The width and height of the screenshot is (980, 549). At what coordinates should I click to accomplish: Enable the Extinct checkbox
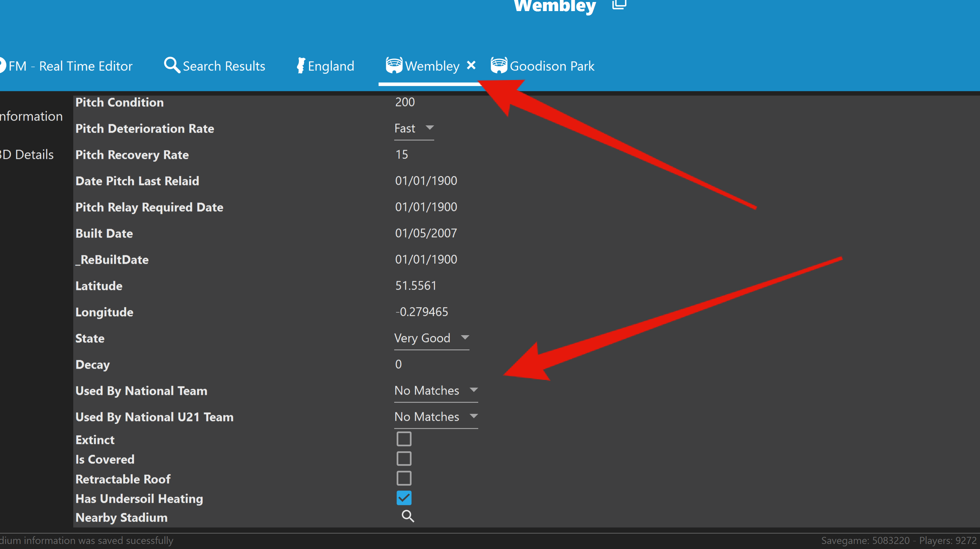(x=404, y=439)
